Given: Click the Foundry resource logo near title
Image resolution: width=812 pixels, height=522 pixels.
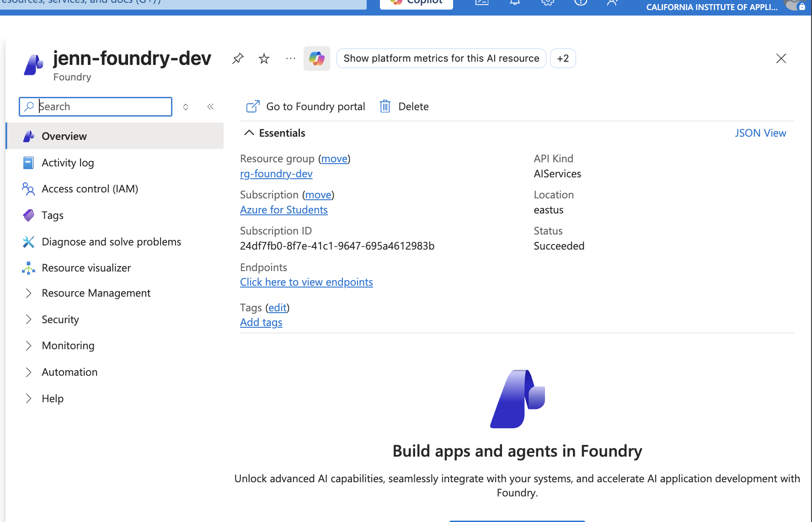Looking at the screenshot, I should [33, 64].
